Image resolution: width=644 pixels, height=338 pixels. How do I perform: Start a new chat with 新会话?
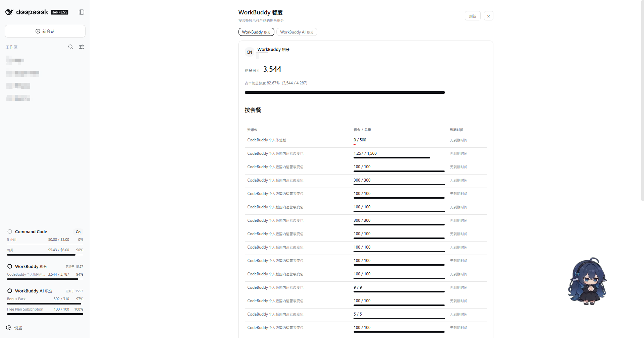click(x=45, y=31)
